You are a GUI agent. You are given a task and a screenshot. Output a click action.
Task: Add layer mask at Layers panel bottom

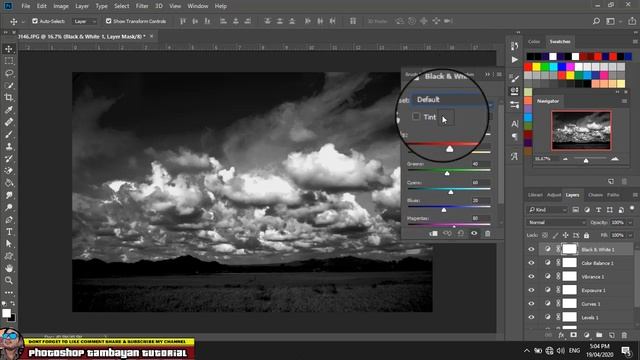pos(573,335)
